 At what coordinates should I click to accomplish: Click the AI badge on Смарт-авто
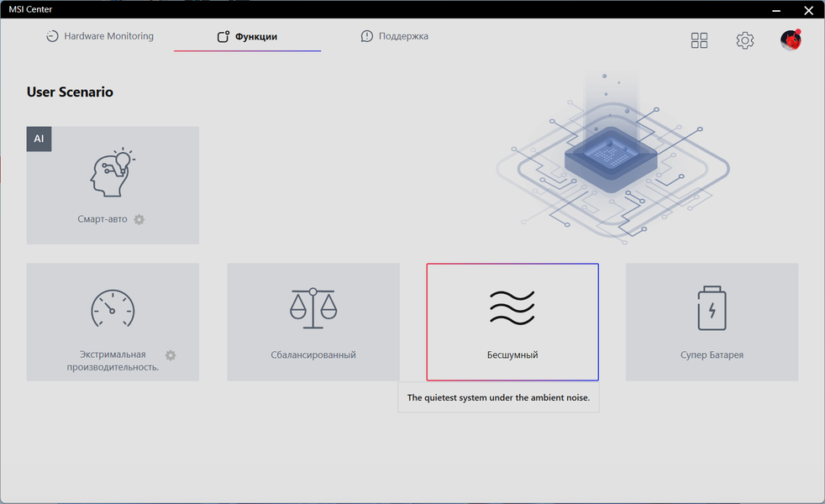[39, 139]
